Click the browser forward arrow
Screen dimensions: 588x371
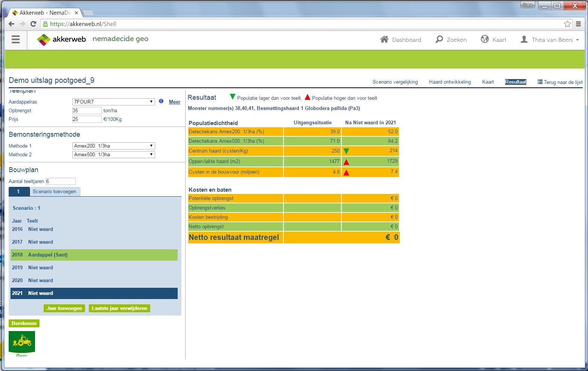[x=22, y=24]
